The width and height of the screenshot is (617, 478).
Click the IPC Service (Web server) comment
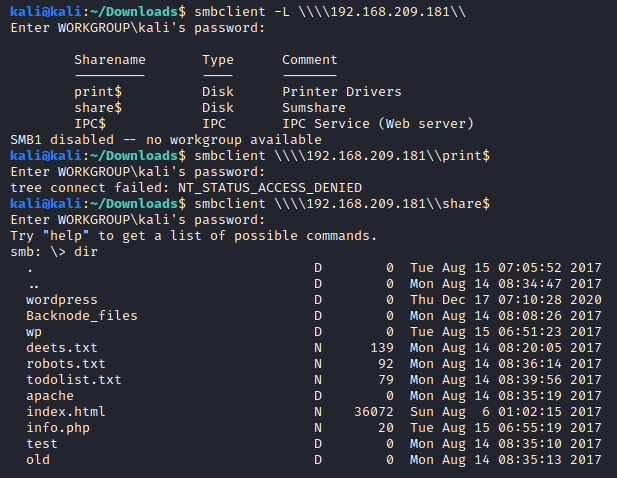378,123
